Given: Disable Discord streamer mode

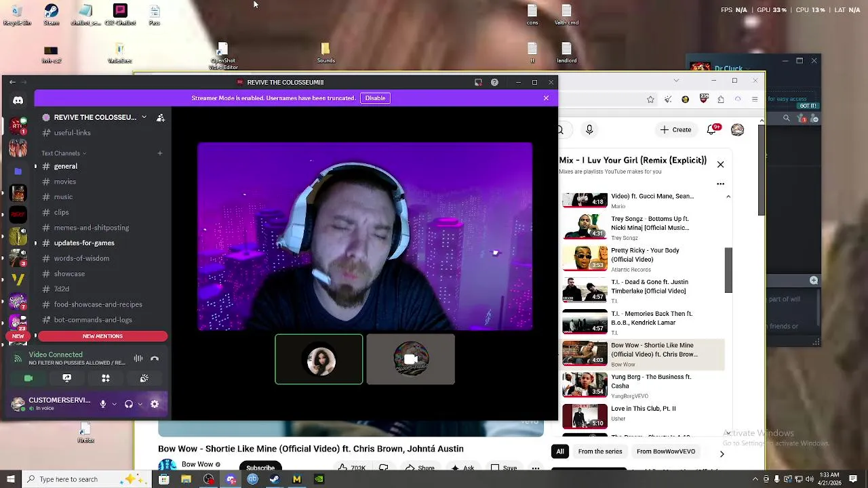Looking at the screenshot, I should tap(375, 98).
